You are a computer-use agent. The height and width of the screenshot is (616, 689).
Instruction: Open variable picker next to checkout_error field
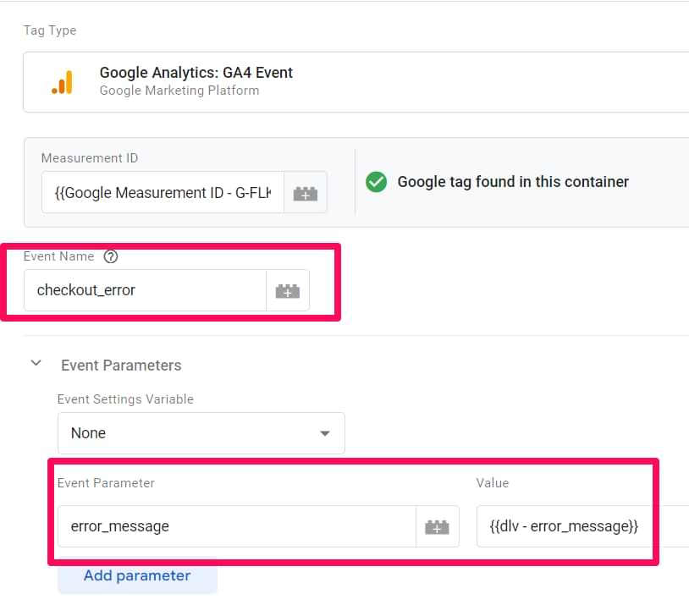click(288, 290)
